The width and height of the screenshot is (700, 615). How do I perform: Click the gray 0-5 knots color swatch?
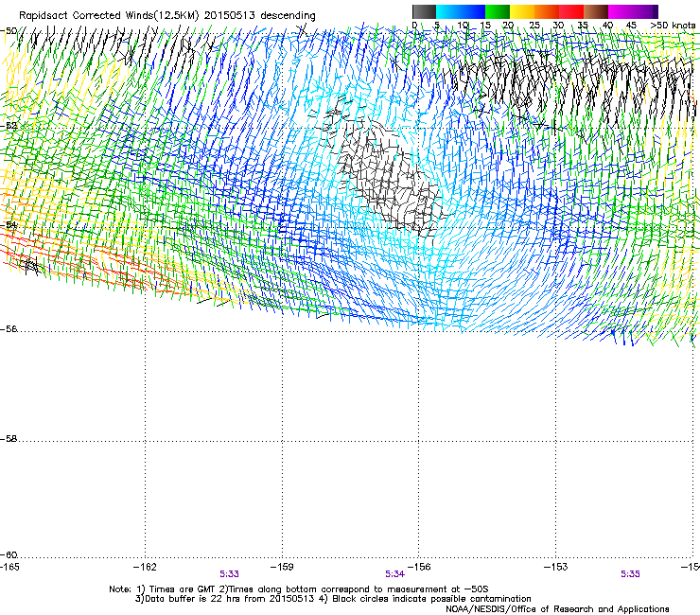click(424, 11)
